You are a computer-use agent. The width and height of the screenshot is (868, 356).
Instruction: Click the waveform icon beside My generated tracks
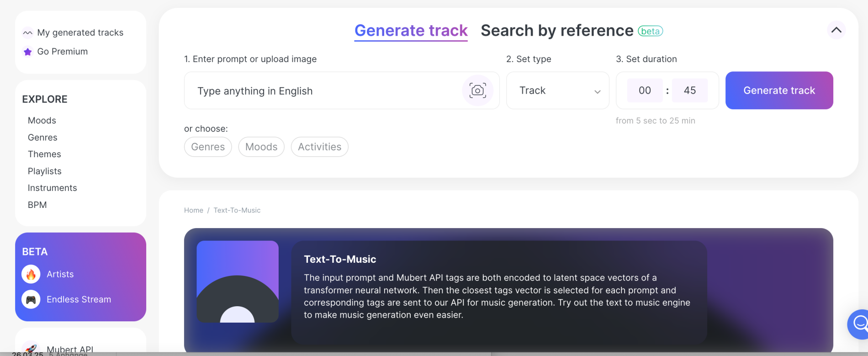click(27, 33)
